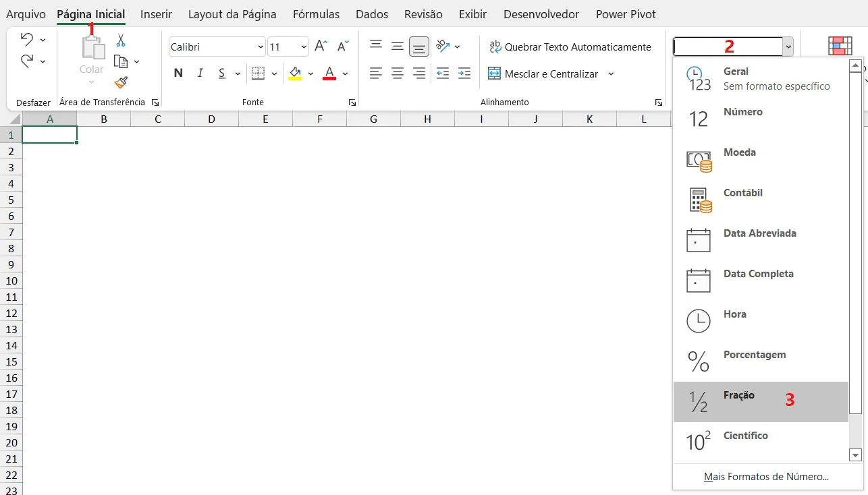This screenshot has height=495, width=868.
Task: Open the Calibri font name dropdown
Action: click(261, 47)
